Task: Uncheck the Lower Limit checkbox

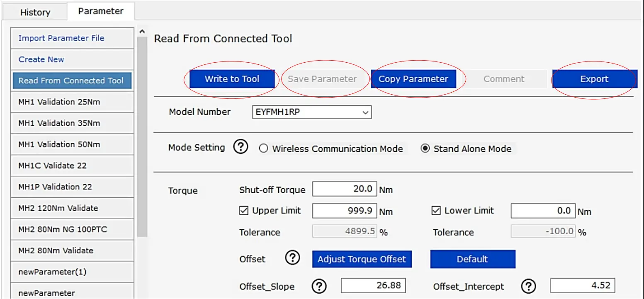Action: coord(436,211)
